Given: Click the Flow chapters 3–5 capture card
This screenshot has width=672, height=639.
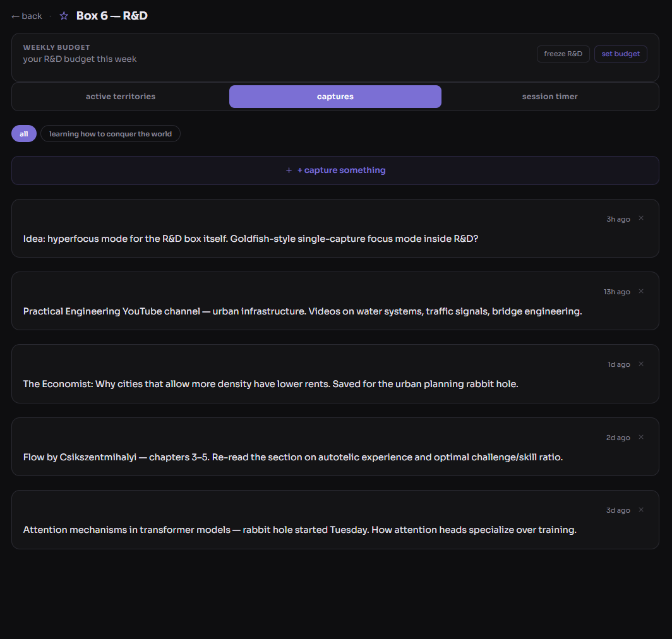Looking at the screenshot, I should 292,457.
